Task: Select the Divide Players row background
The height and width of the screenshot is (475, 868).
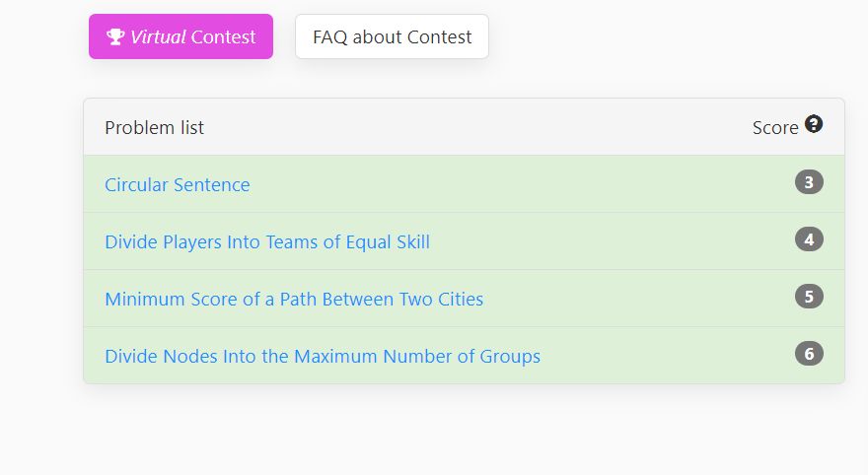Action: [464, 241]
